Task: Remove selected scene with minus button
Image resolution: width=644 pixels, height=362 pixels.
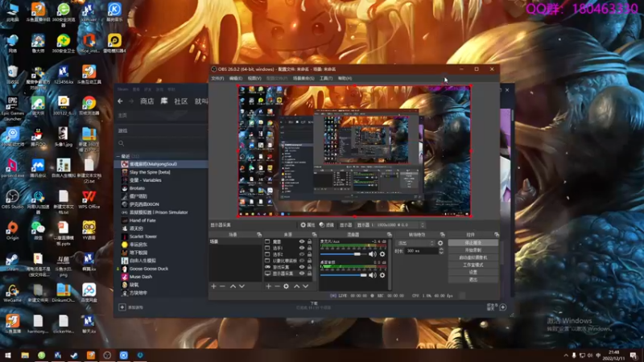Action: 223,286
